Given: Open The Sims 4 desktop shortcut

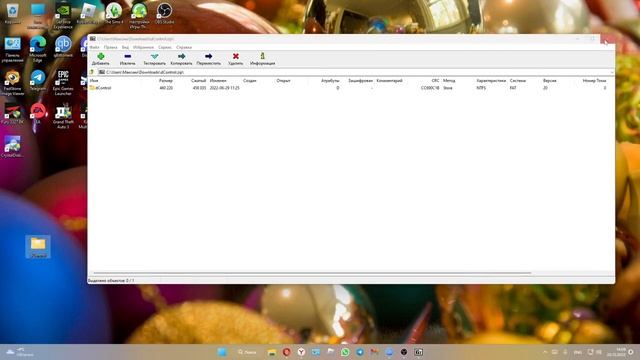Looking at the screenshot, I should [114, 13].
